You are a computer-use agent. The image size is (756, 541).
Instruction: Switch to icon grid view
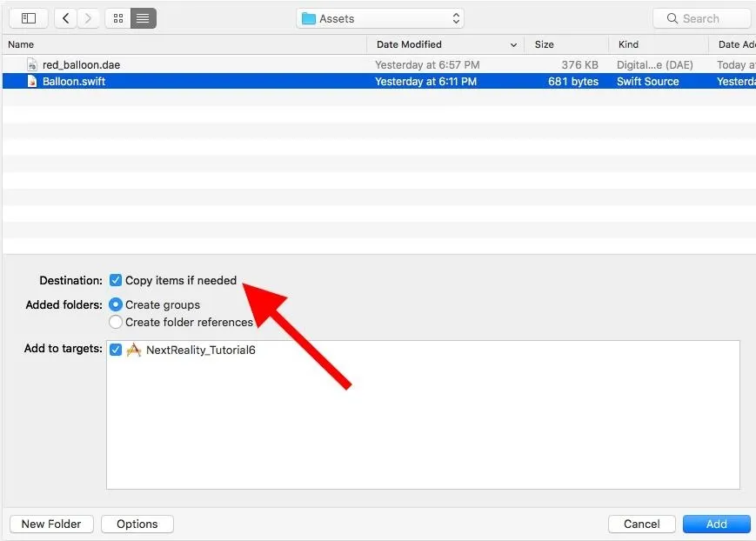click(118, 18)
